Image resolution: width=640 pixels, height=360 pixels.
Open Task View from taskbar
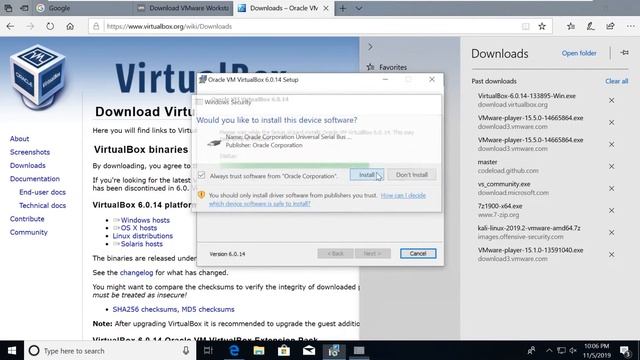pyautogui.click(x=208, y=351)
